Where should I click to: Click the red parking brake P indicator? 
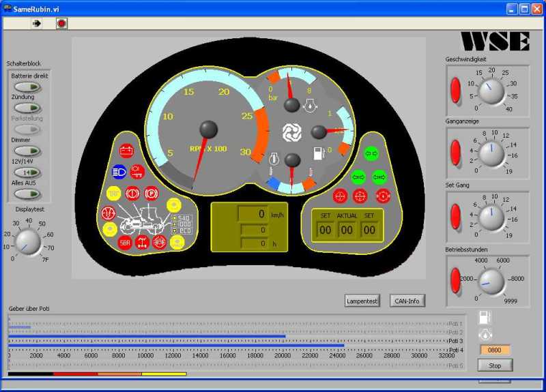tap(151, 192)
